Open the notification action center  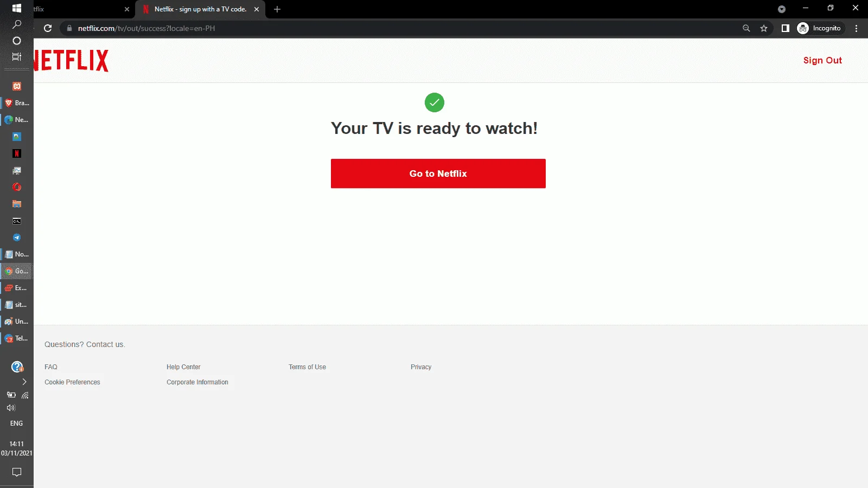tap(17, 472)
